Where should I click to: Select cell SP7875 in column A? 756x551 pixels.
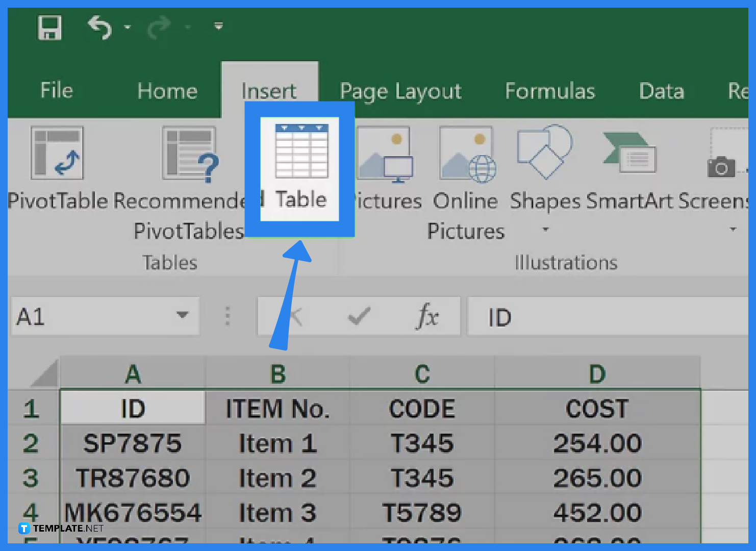coord(132,443)
